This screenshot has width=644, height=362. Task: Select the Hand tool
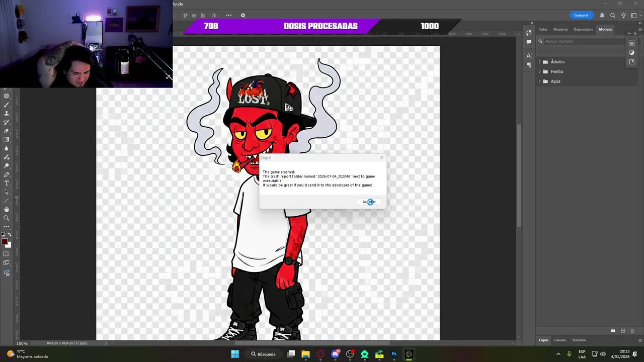[7, 209]
